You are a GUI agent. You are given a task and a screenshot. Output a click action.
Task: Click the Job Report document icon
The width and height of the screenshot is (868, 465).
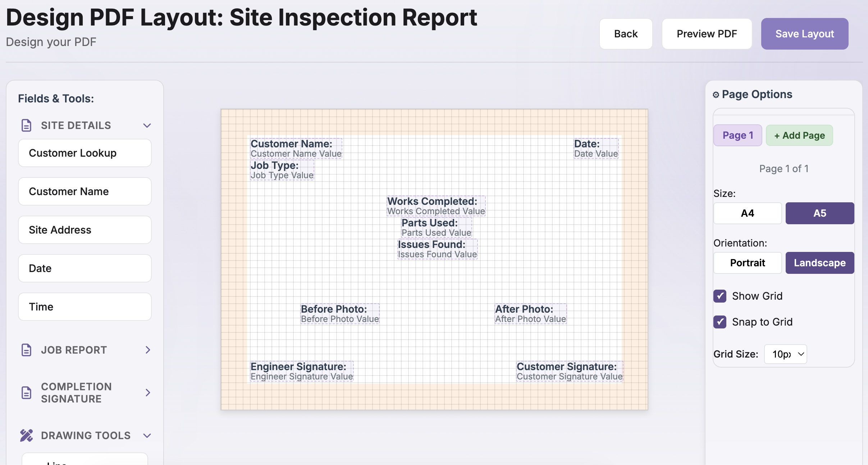(26, 350)
